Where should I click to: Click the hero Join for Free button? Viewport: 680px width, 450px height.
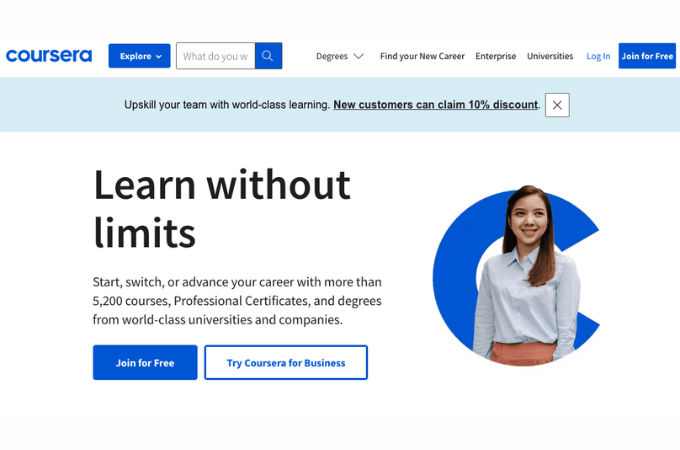145,362
